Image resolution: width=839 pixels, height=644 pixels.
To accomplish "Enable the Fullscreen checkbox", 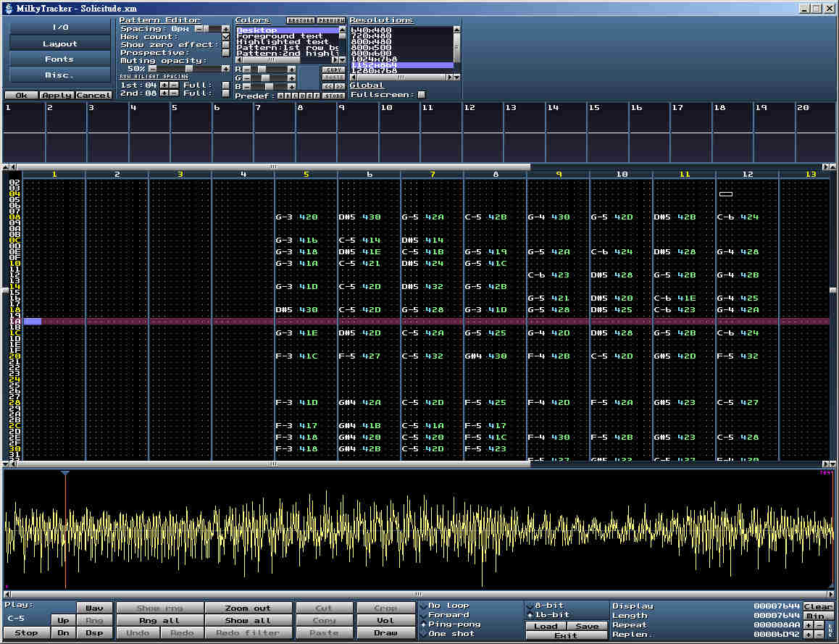I will tap(422, 95).
